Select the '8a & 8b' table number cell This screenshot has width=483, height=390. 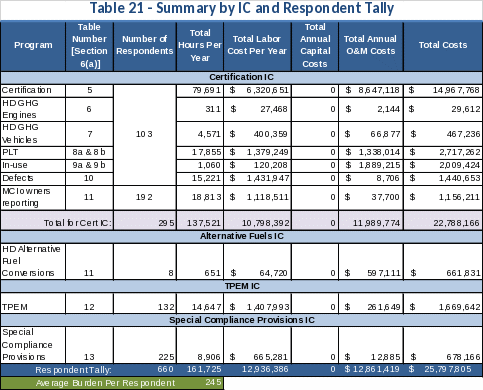[x=89, y=153]
